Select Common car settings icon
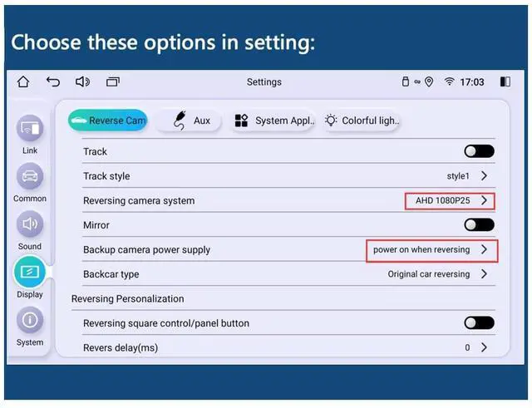 [30, 178]
